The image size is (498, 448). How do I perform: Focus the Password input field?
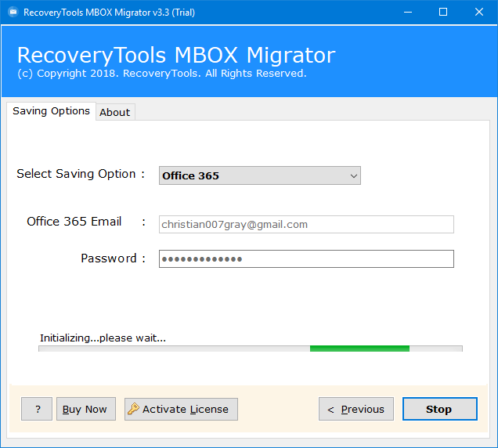306,259
